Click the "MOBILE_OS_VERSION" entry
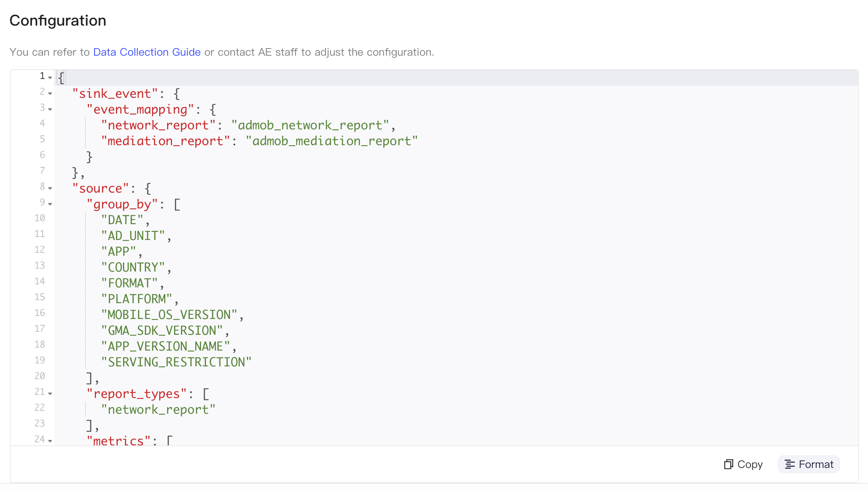This screenshot has width=868, height=492. coord(169,315)
